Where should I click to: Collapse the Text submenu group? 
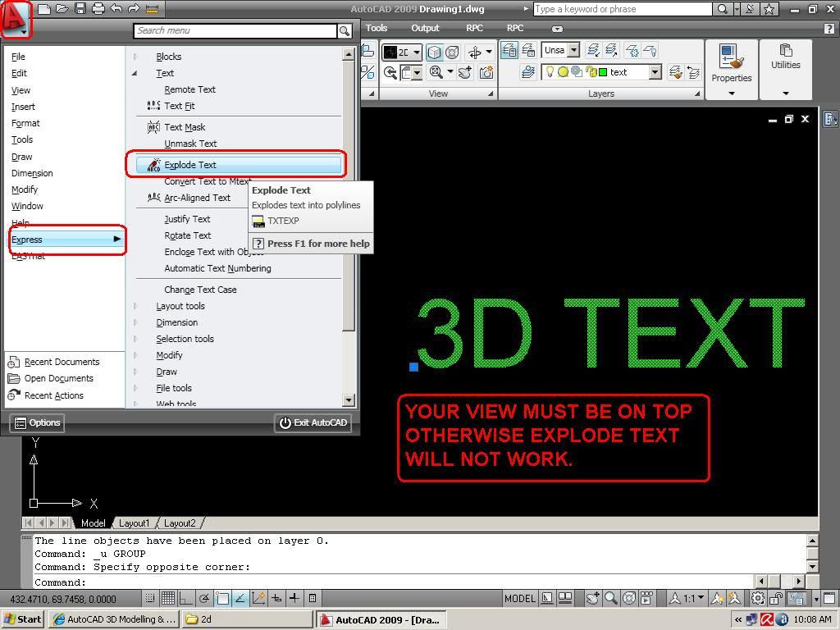(x=135, y=73)
